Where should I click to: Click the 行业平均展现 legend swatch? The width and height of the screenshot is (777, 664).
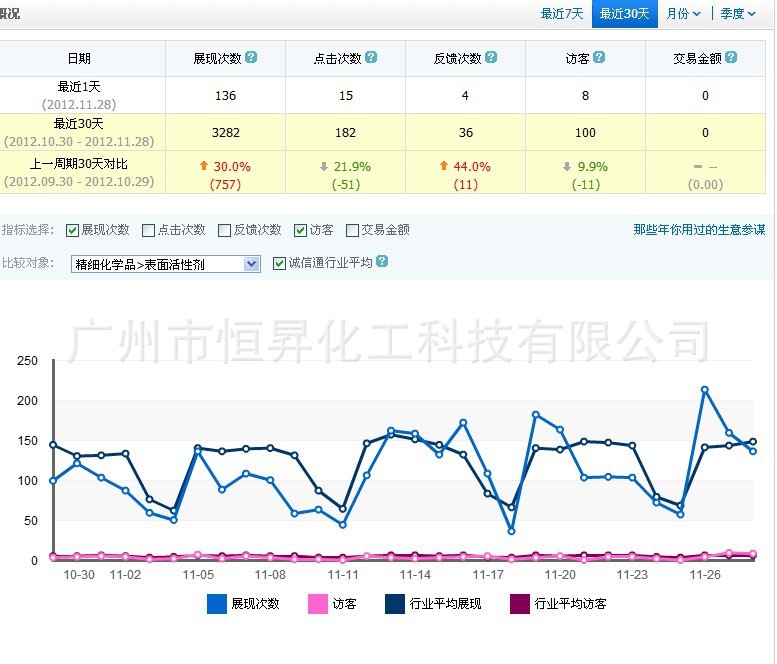[x=394, y=604]
